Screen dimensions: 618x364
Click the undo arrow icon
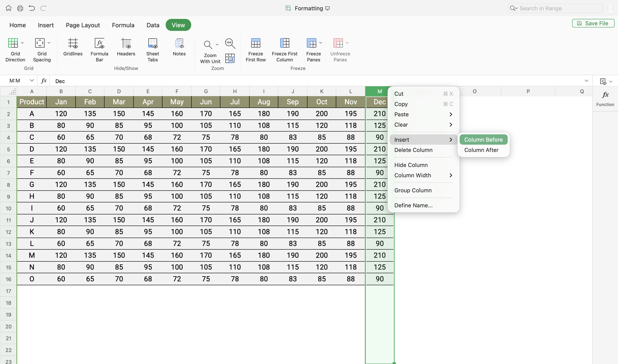(x=32, y=8)
